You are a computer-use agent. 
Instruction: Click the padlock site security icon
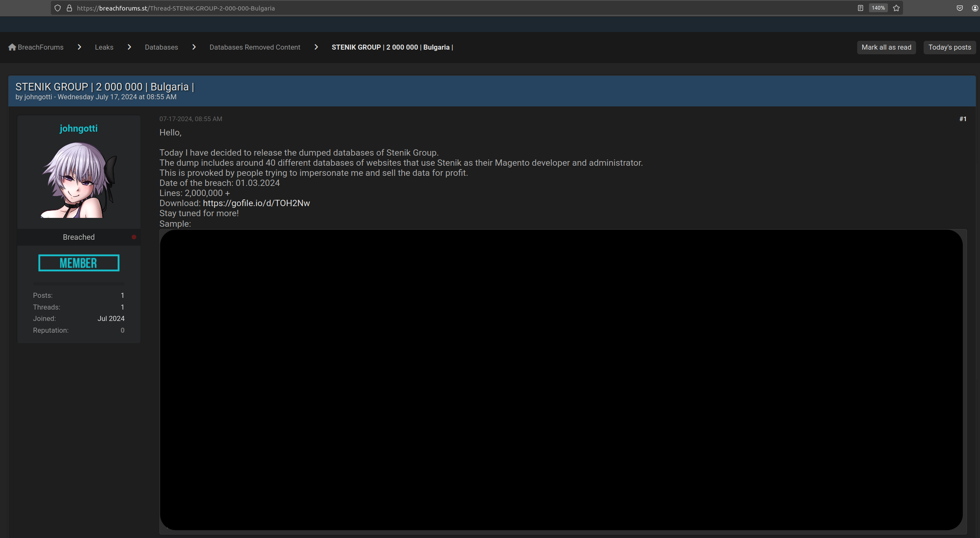pyautogui.click(x=69, y=8)
